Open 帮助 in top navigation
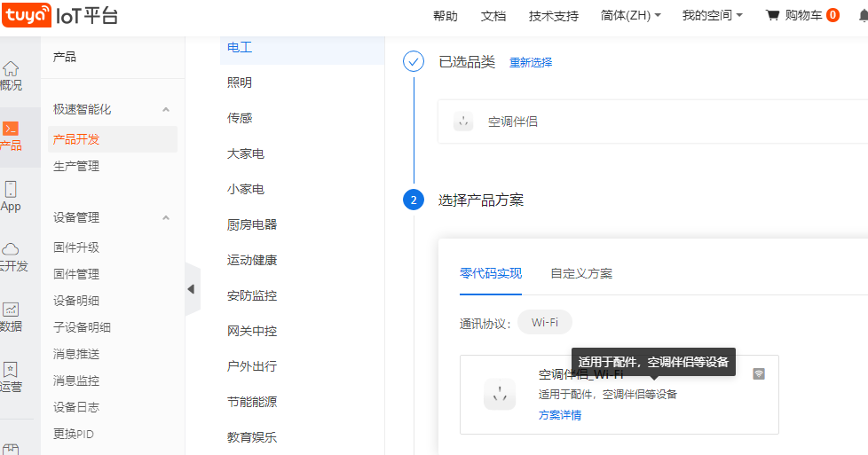The image size is (868, 455). click(445, 16)
